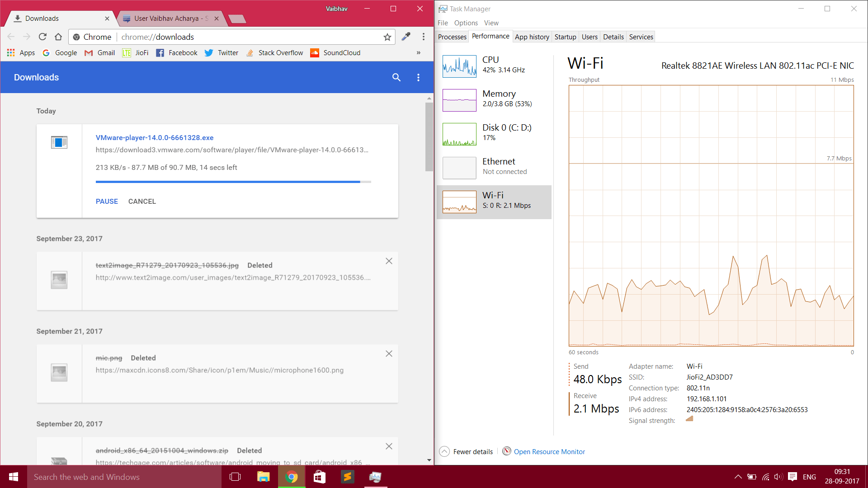Open the Downloads page overflow menu

click(418, 77)
